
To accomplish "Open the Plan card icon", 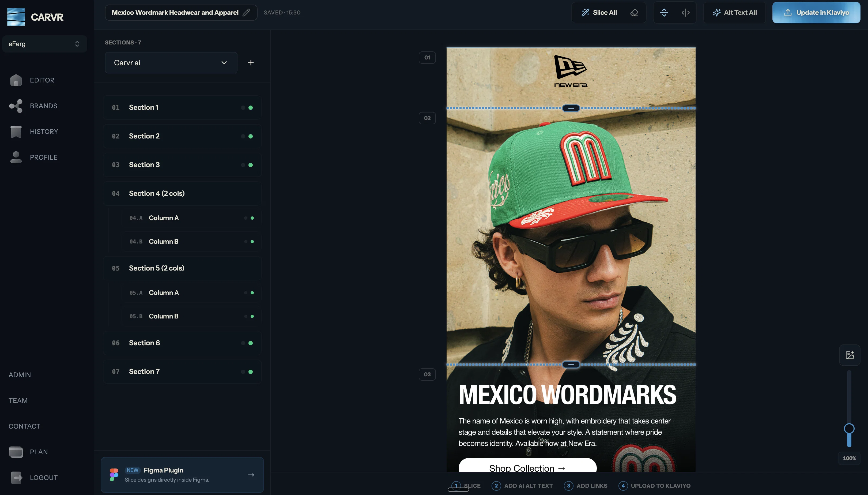I will pos(16,452).
